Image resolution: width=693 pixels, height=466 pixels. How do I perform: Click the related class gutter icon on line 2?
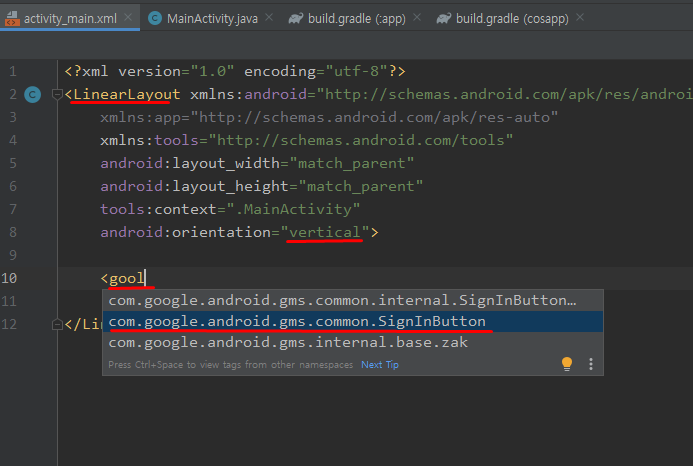click(x=32, y=95)
